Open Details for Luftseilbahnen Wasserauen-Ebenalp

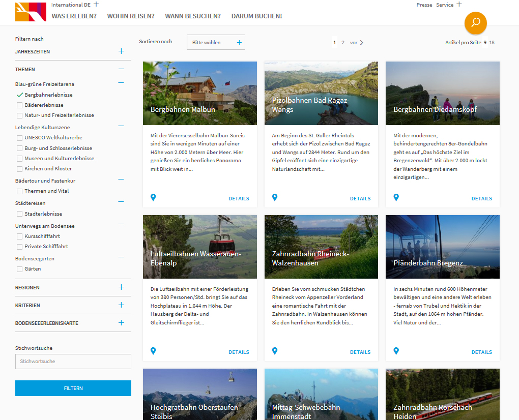click(x=239, y=352)
